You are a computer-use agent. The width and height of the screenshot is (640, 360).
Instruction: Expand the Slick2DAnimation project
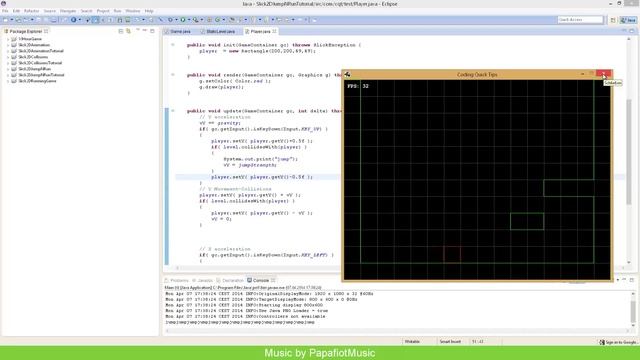tap(8, 45)
